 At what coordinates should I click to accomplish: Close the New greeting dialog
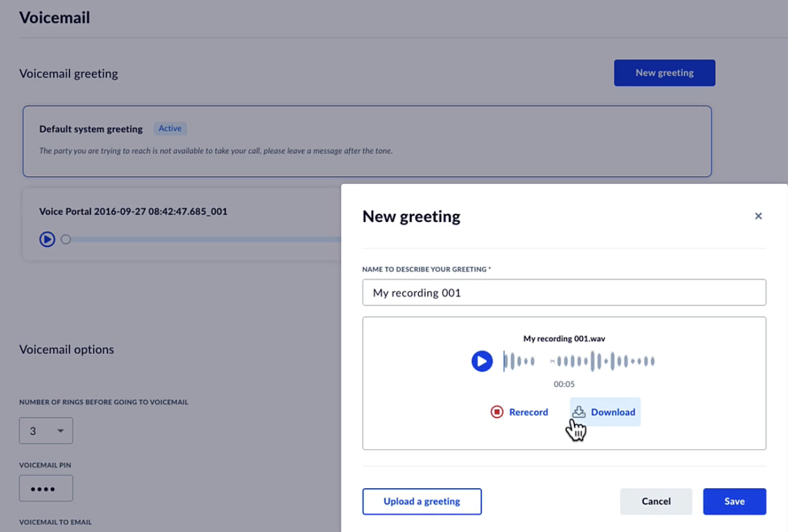click(x=758, y=216)
